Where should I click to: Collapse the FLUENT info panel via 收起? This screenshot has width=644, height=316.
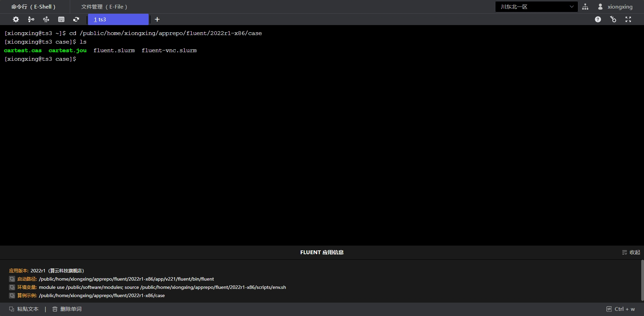[631, 252]
